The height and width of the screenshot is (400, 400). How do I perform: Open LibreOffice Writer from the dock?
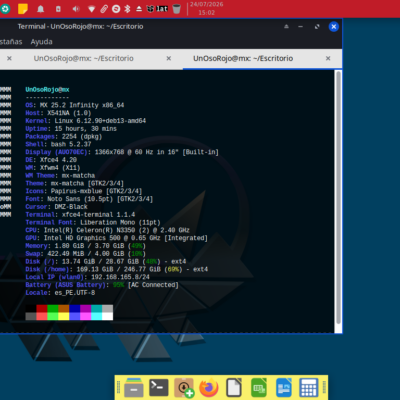284,388
